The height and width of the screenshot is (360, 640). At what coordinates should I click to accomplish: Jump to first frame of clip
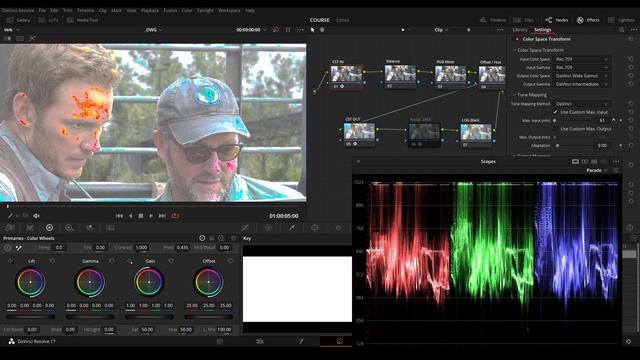point(119,216)
